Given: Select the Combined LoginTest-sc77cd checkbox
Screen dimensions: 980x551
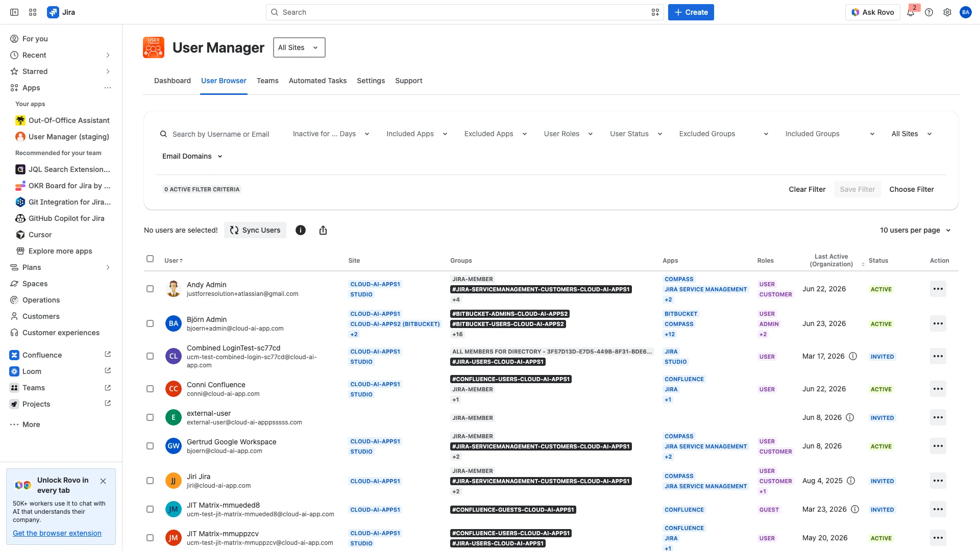Looking at the screenshot, I should 150,356.
